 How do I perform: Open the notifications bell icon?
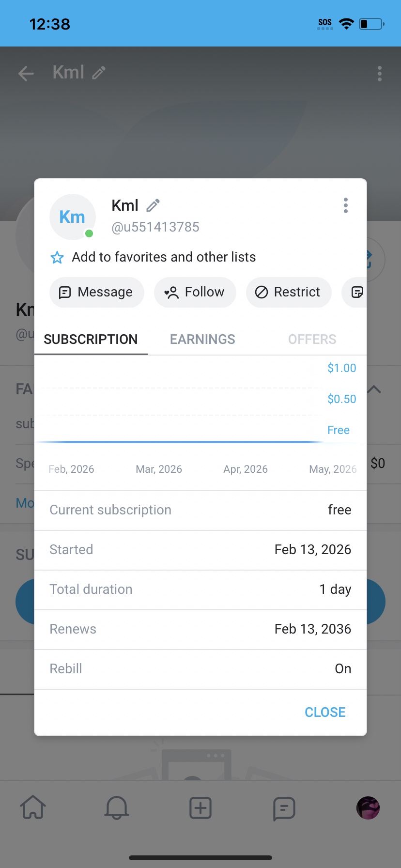[117, 807]
